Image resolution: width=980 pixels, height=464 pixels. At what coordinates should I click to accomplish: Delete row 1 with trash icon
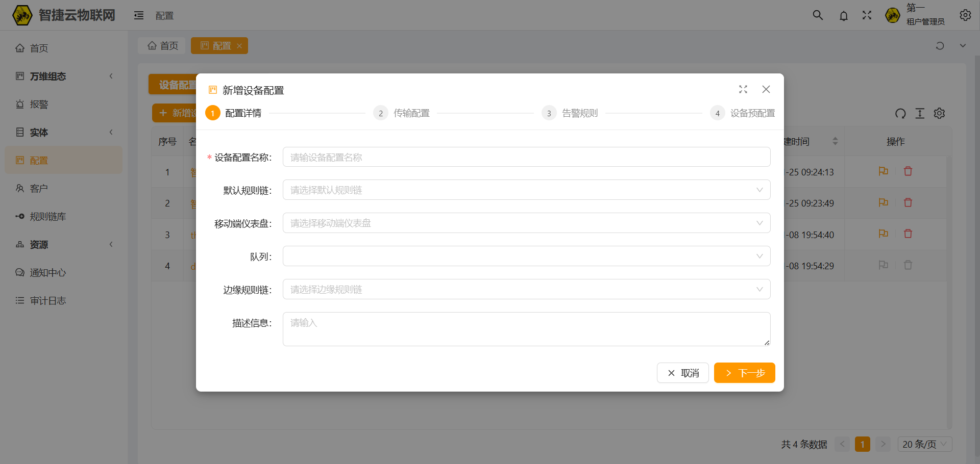click(x=908, y=171)
